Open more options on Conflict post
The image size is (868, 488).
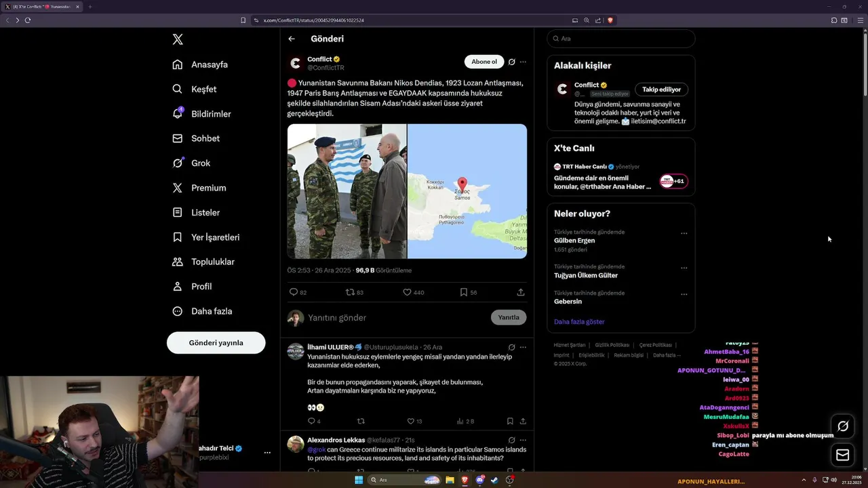click(523, 62)
